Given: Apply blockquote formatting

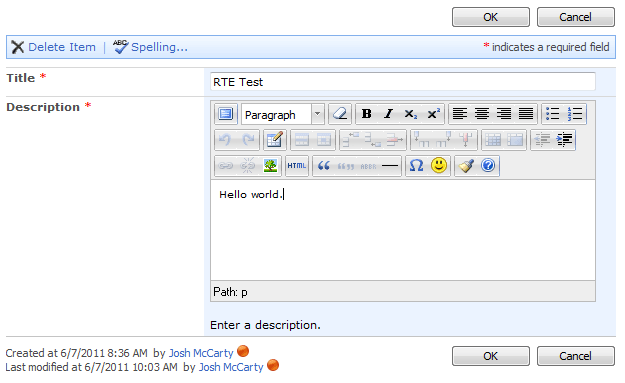Looking at the screenshot, I should (x=324, y=165).
